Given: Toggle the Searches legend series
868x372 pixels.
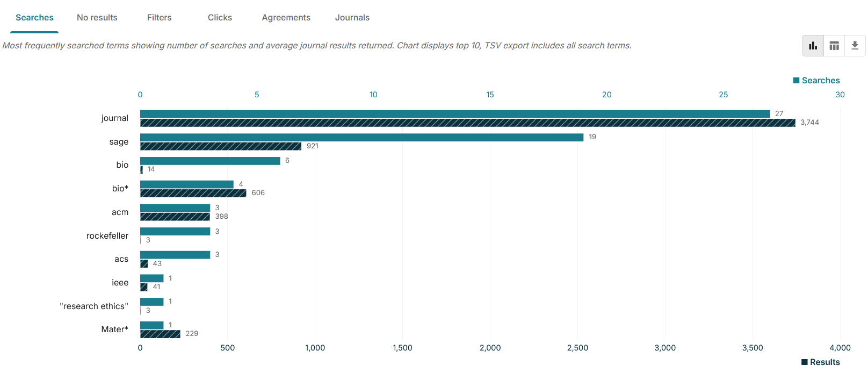Looking at the screenshot, I should click(816, 81).
